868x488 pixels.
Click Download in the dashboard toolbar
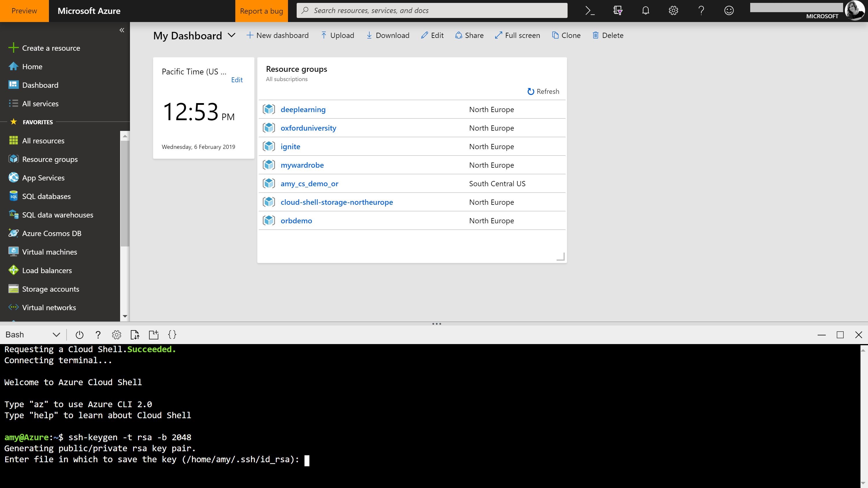(388, 35)
